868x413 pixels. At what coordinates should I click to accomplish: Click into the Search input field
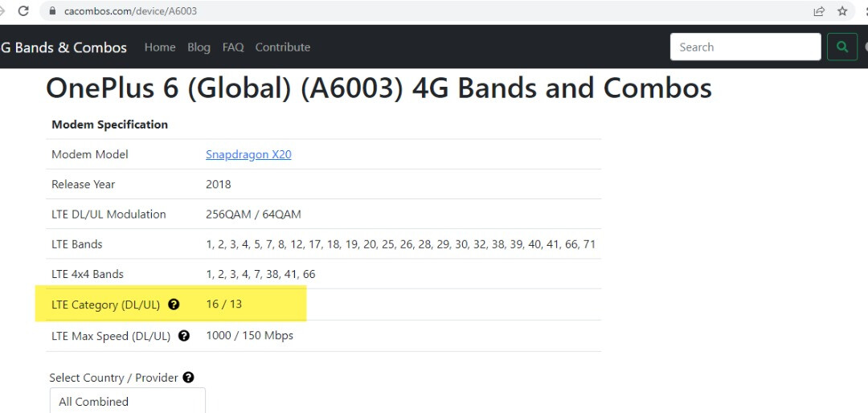pyautogui.click(x=745, y=47)
